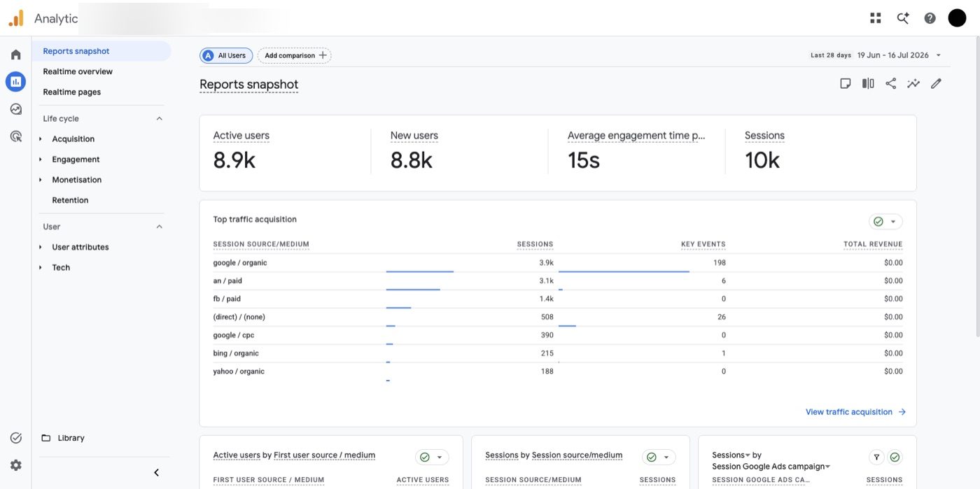The width and height of the screenshot is (980, 489).
Task: Click the an / paid row
Action: (x=558, y=281)
